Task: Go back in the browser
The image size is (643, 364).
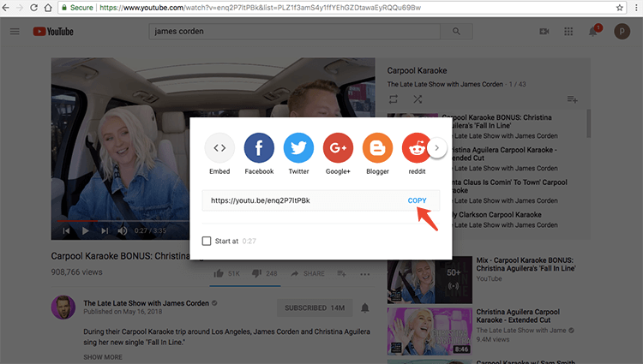Action: pyautogui.click(x=6, y=8)
